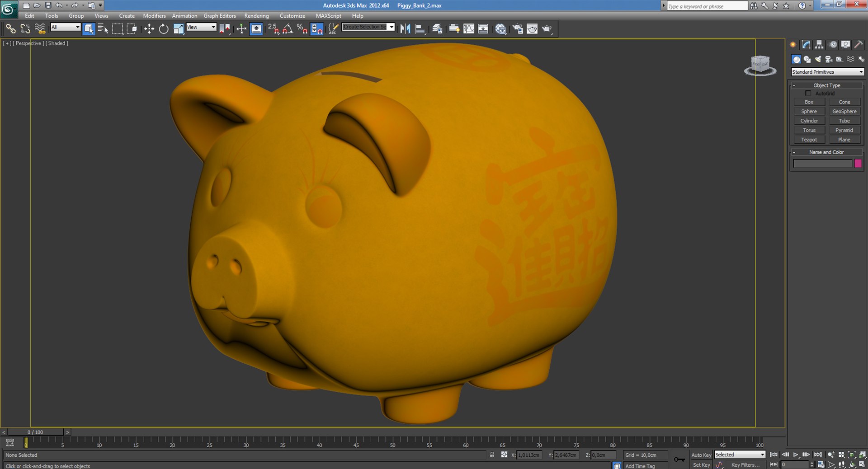Open reference coordinate system View dropdown

[x=201, y=27]
